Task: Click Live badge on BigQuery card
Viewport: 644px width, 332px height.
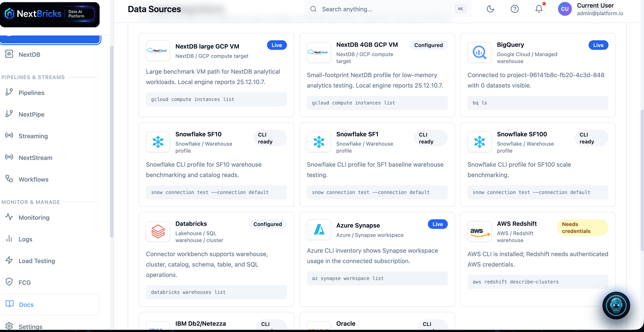Action: [598, 45]
